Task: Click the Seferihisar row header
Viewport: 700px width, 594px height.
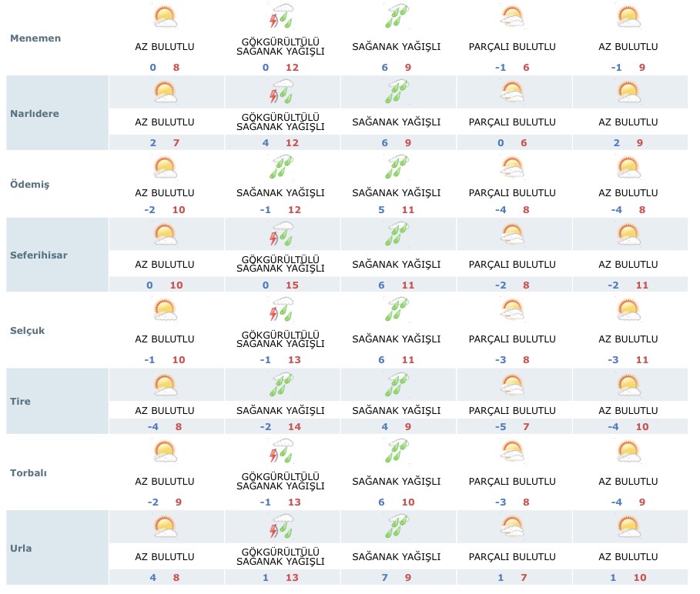Action: (x=38, y=255)
